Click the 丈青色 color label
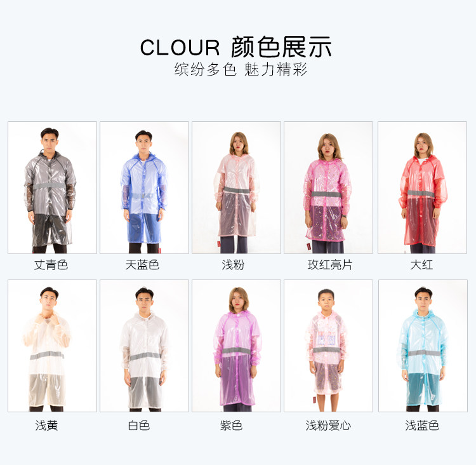The image size is (476, 465). click(51, 265)
